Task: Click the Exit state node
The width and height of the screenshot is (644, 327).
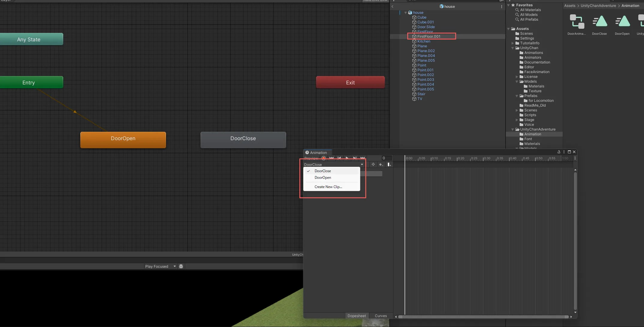Action: click(x=350, y=82)
